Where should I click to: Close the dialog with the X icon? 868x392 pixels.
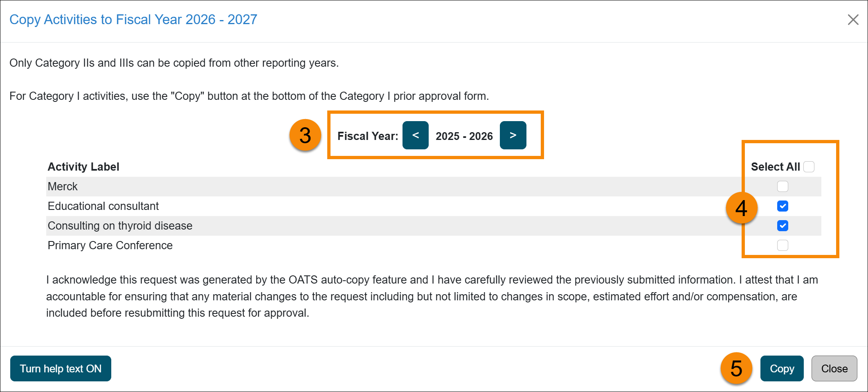(x=853, y=20)
